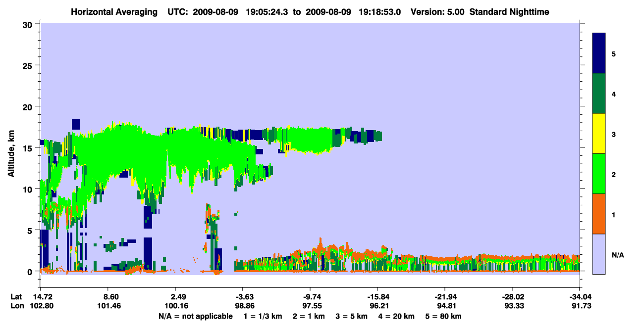Image resolution: width=644 pixels, height=330 pixels.
Task: Click the '4 = 20 km' legend entry
Action: point(397,316)
